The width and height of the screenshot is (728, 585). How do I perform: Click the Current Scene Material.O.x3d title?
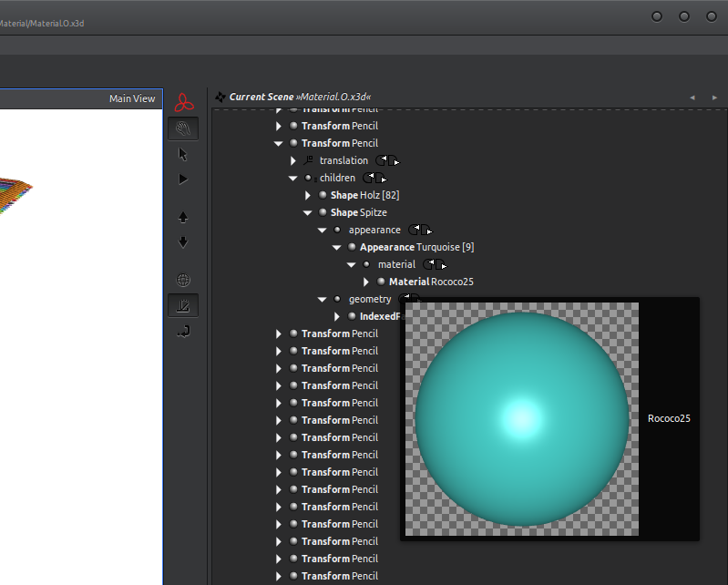click(x=300, y=97)
